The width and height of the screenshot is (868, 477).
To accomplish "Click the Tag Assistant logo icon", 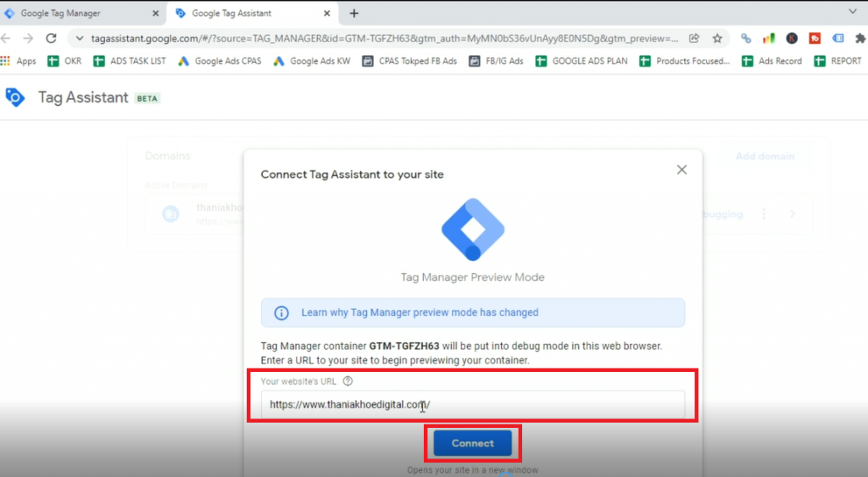I will [x=15, y=97].
